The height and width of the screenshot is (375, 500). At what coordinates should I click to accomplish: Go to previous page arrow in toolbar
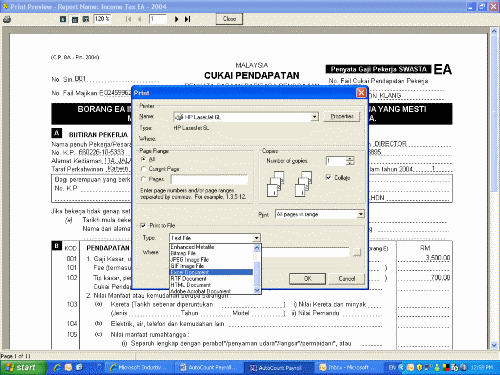click(x=139, y=19)
